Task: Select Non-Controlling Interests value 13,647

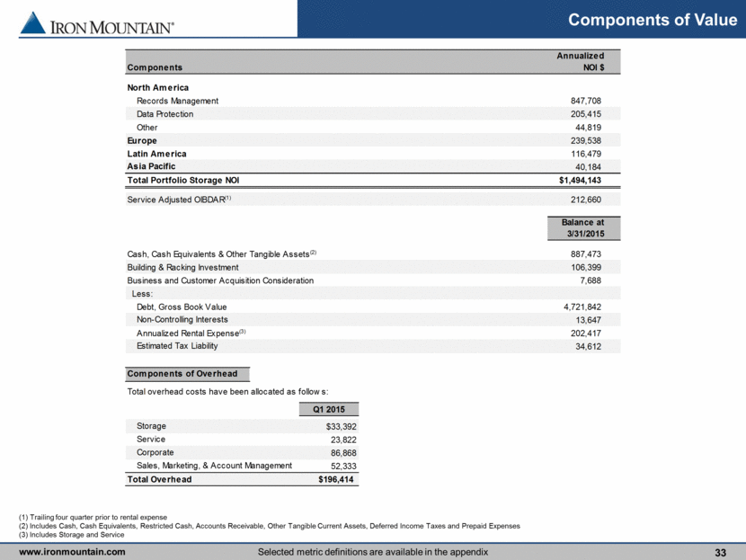Action: point(588,320)
